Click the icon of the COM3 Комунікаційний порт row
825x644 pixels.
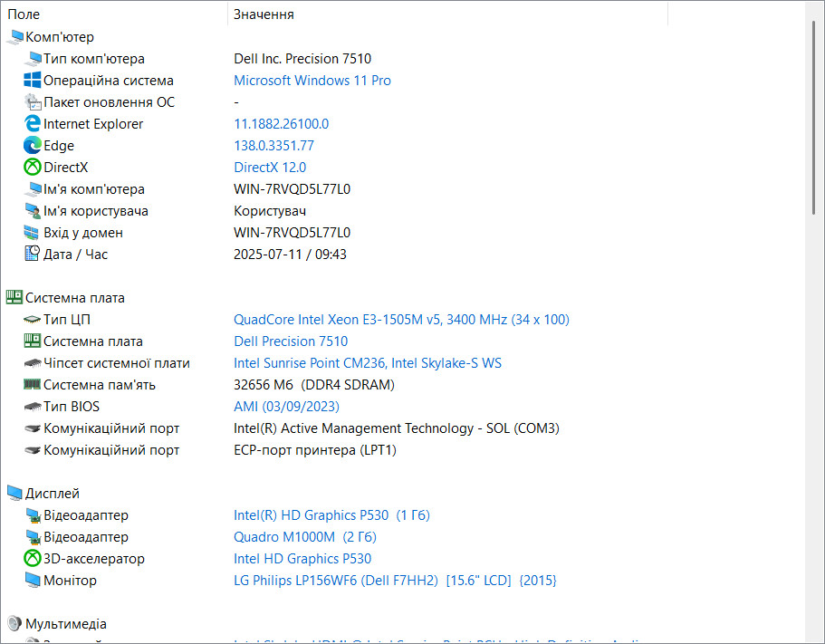click(33, 428)
